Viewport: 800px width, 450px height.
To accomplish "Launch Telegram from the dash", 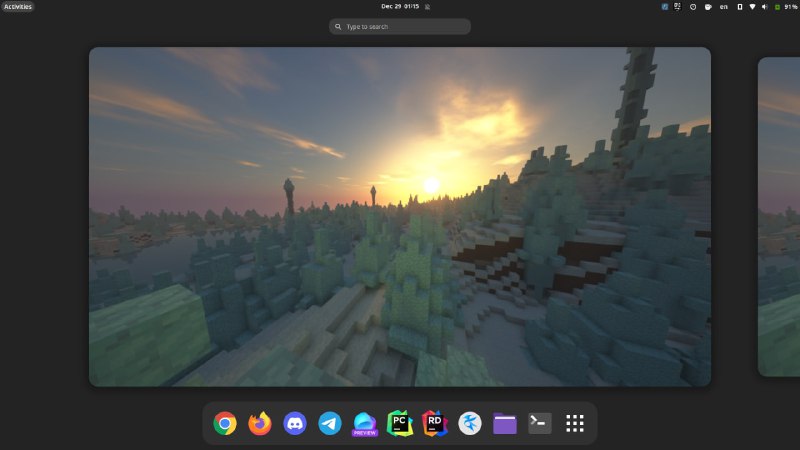I will point(330,423).
